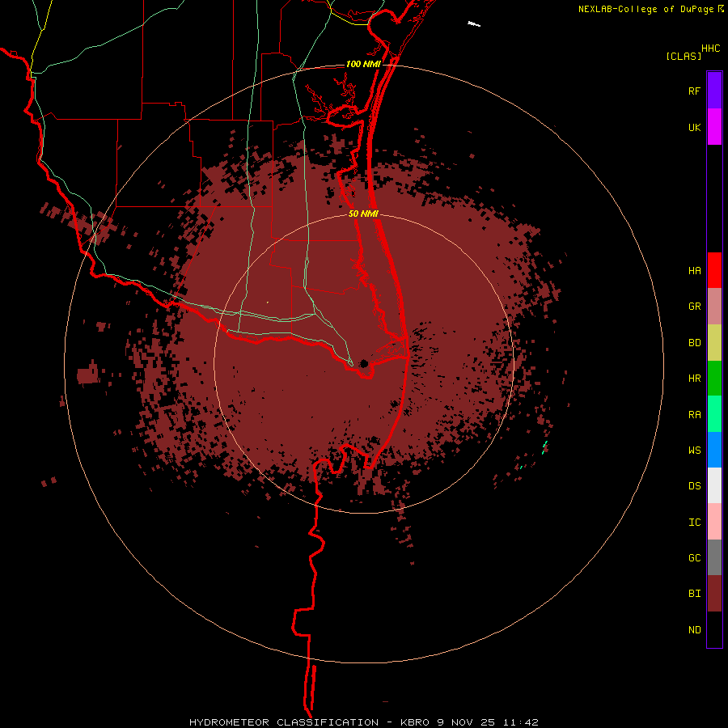Click the UK legend label
Screen dimensions: 728x728
tap(694, 128)
